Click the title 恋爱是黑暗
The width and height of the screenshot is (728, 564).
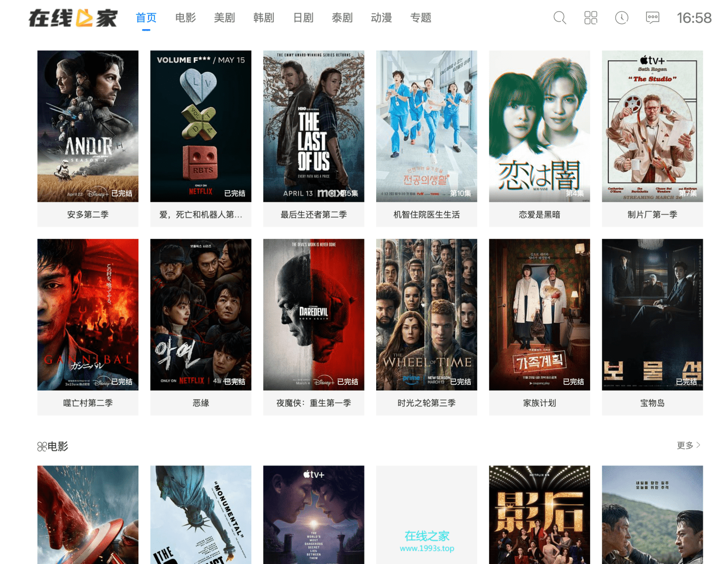pos(540,215)
